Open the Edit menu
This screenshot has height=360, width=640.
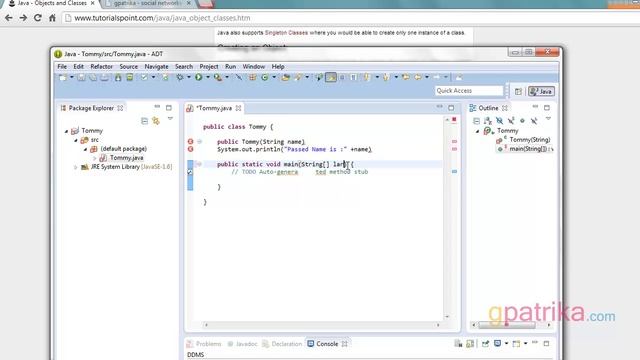(x=78, y=67)
